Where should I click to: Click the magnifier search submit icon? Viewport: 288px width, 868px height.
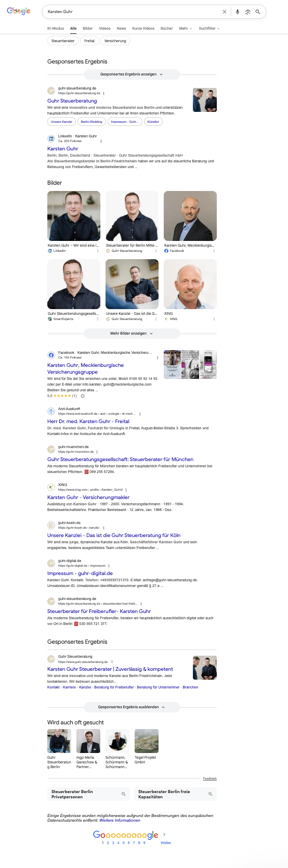click(257, 11)
